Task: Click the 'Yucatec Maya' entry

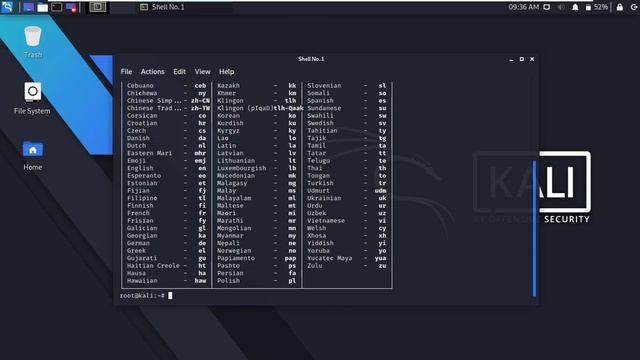Action: (329, 258)
